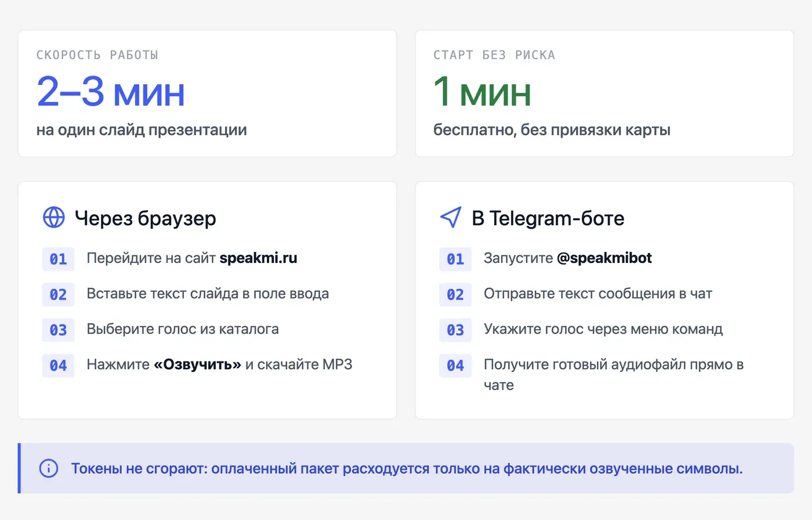Click the Токены не сгорают notice text
The height and width of the screenshot is (520, 812).
(x=407, y=468)
